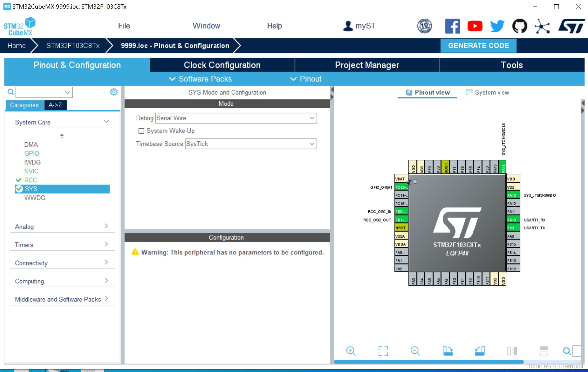
Task: Click the horizontal scrollbar below pinout view
Action: tap(429, 362)
